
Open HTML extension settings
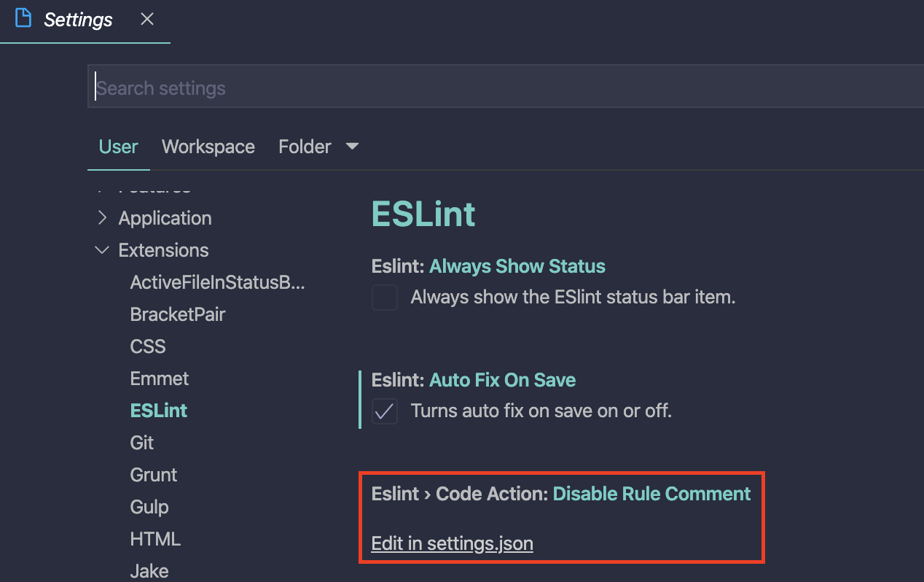(155, 539)
